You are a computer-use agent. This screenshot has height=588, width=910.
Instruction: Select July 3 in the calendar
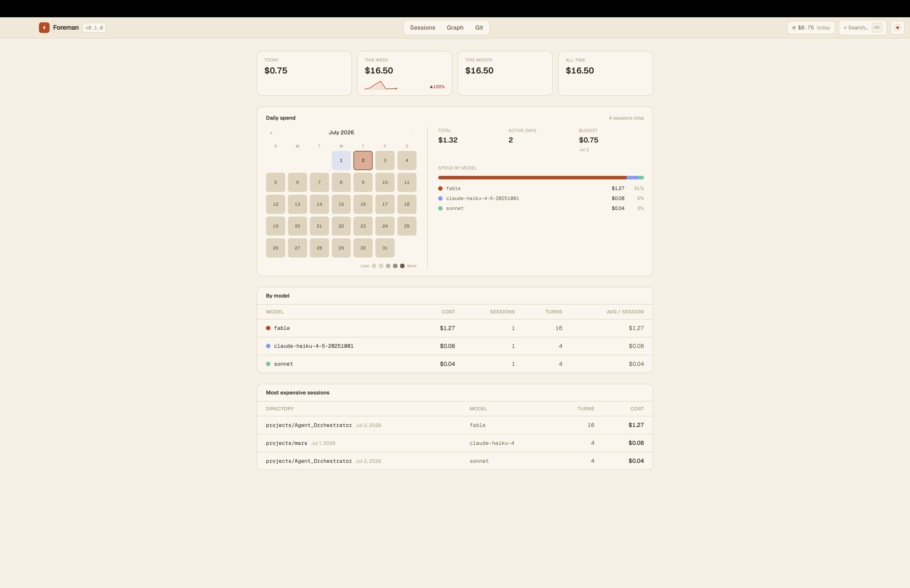[385, 160]
